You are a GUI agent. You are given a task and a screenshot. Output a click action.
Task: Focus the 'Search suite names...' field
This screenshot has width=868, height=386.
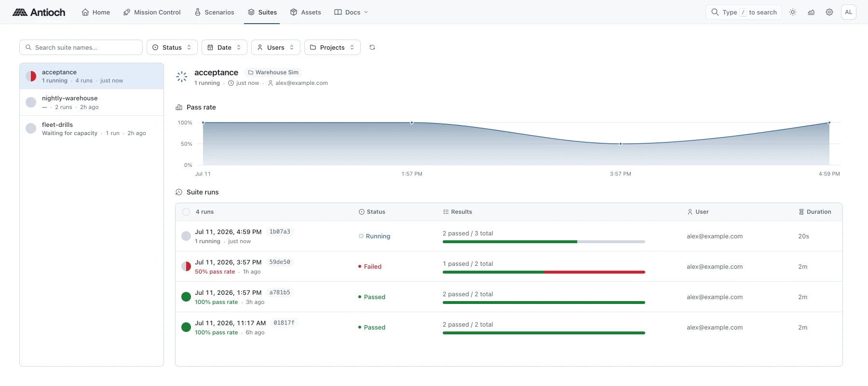pos(81,47)
